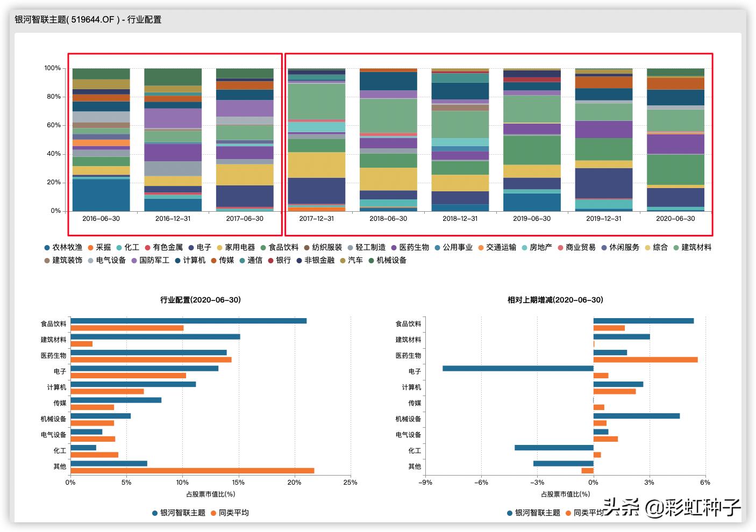
Task: Click the 房地产 legend circle
Action: point(524,248)
